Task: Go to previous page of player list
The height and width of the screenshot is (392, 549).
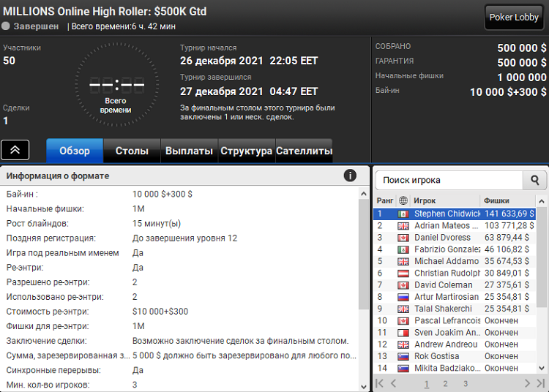Action: pyautogui.click(x=394, y=383)
